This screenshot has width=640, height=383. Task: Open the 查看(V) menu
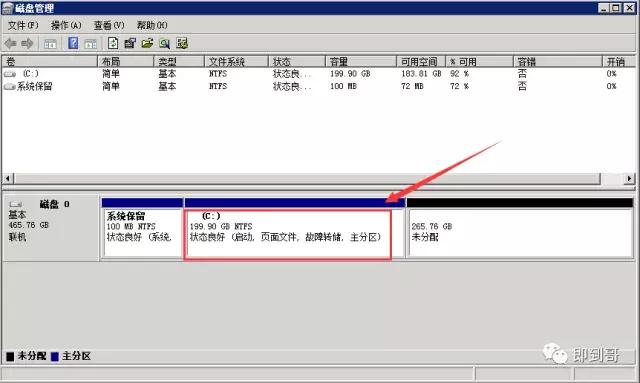click(109, 25)
